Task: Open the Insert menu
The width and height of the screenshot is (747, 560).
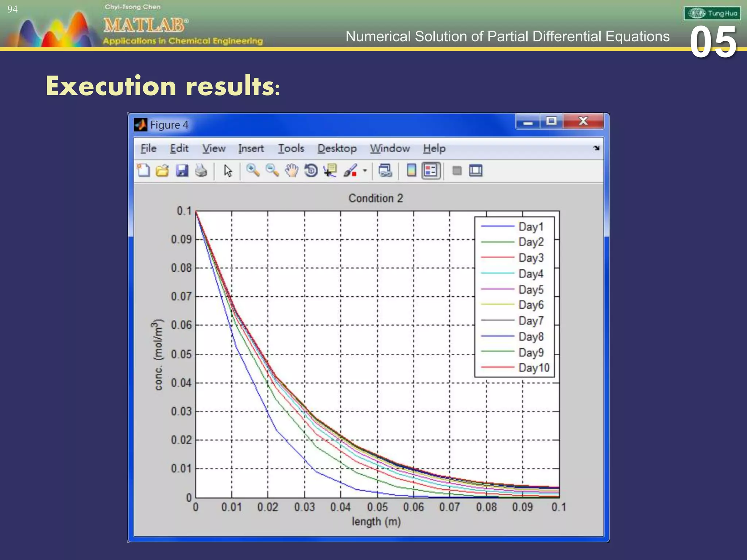Action: coord(251,148)
